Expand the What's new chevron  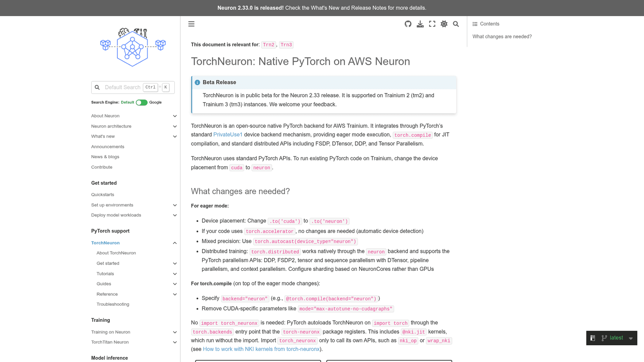[175, 136]
